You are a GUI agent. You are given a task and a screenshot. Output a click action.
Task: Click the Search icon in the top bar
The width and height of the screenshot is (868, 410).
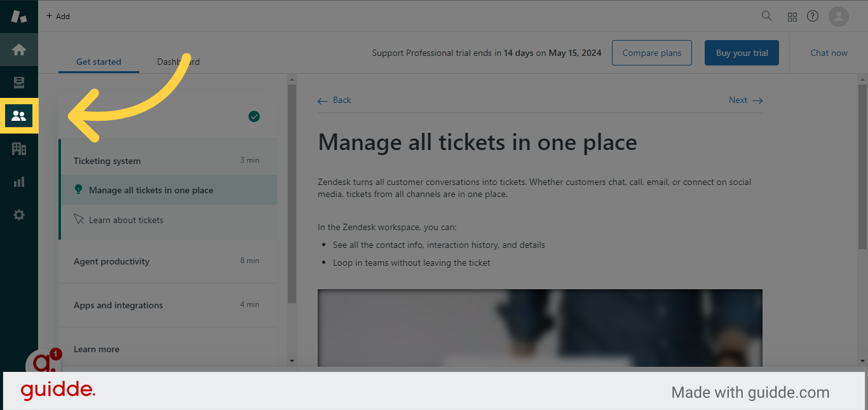tap(766, 16)
